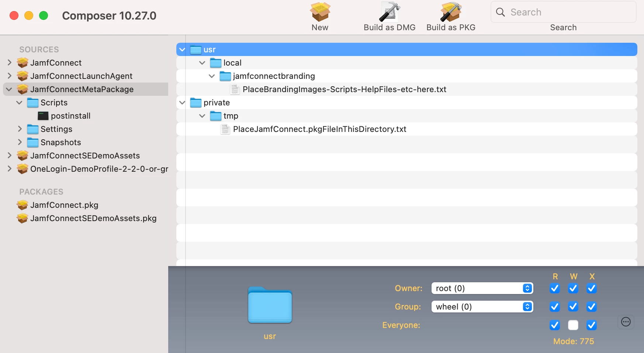
Task: Click the PlaceBrandingImages text file icon
Action: pos(235,89)
